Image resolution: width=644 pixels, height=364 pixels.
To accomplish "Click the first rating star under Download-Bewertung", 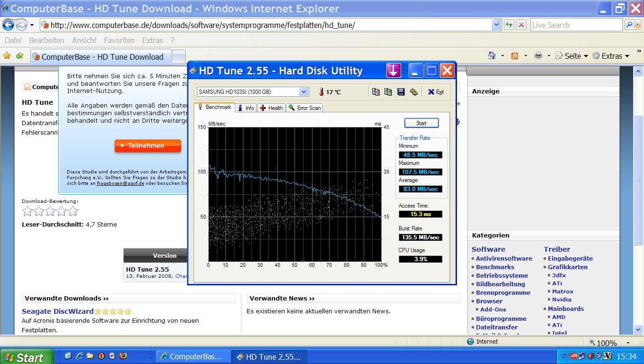I will tap(27, 211).
